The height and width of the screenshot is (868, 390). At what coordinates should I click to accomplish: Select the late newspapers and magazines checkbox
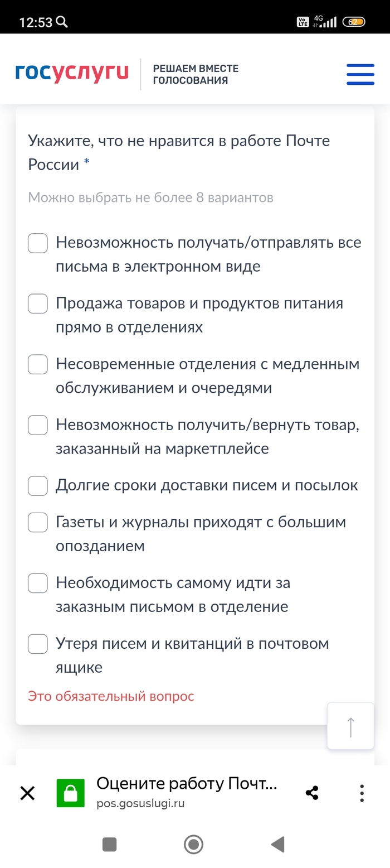point(38,523)
